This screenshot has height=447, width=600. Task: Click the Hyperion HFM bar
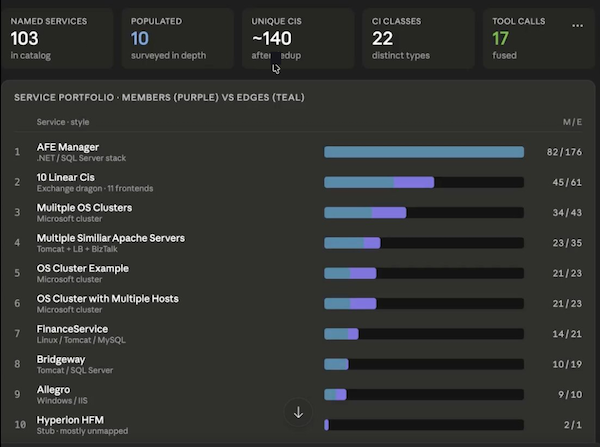[424, 424]
